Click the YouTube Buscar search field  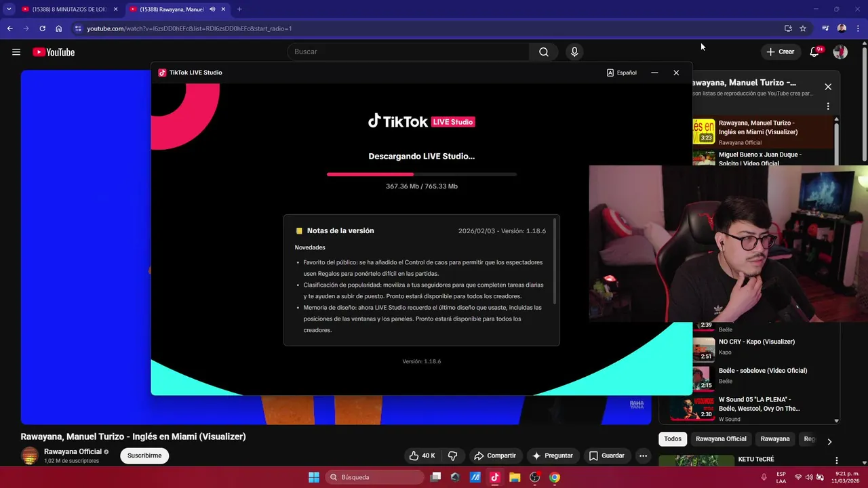point(408,52)
